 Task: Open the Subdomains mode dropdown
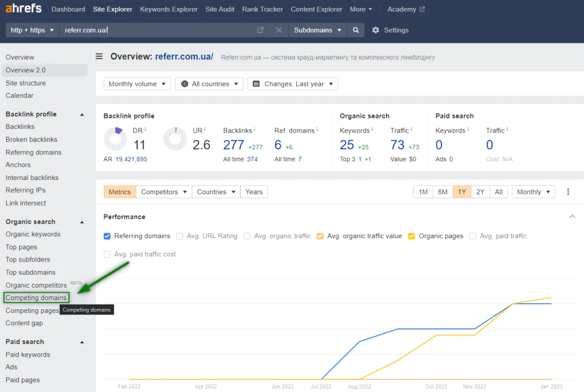(x=318, y=30)
